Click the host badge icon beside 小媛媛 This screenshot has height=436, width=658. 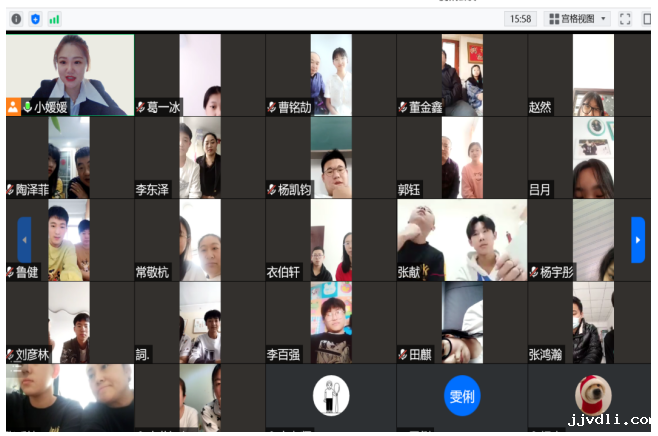(13, 106)
